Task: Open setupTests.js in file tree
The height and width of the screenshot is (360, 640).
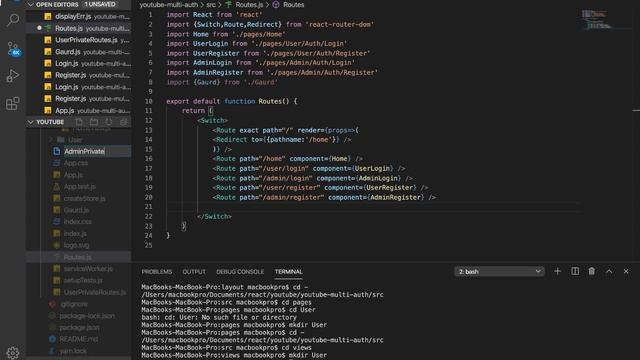Action: 83,280
